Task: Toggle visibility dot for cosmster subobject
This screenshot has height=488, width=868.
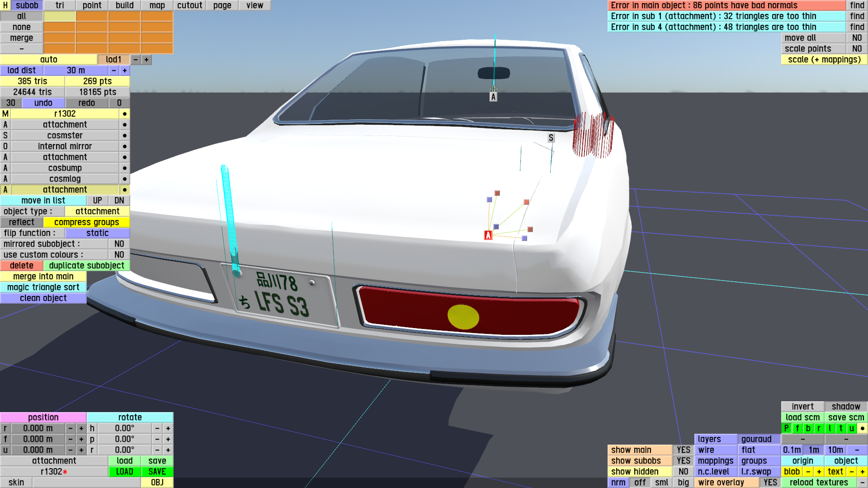Action: 124,136
